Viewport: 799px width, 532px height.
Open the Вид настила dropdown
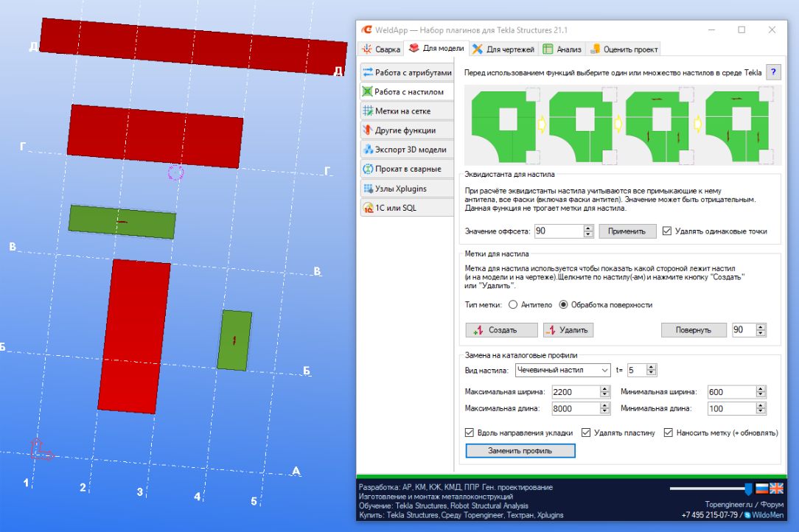coord(562,371)
